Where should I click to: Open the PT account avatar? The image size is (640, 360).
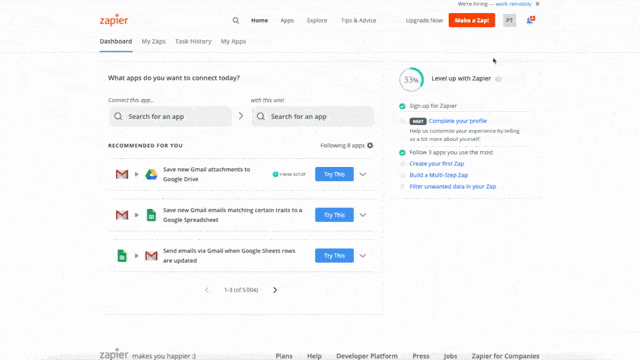pyautogui.click(x=509, y=20)
